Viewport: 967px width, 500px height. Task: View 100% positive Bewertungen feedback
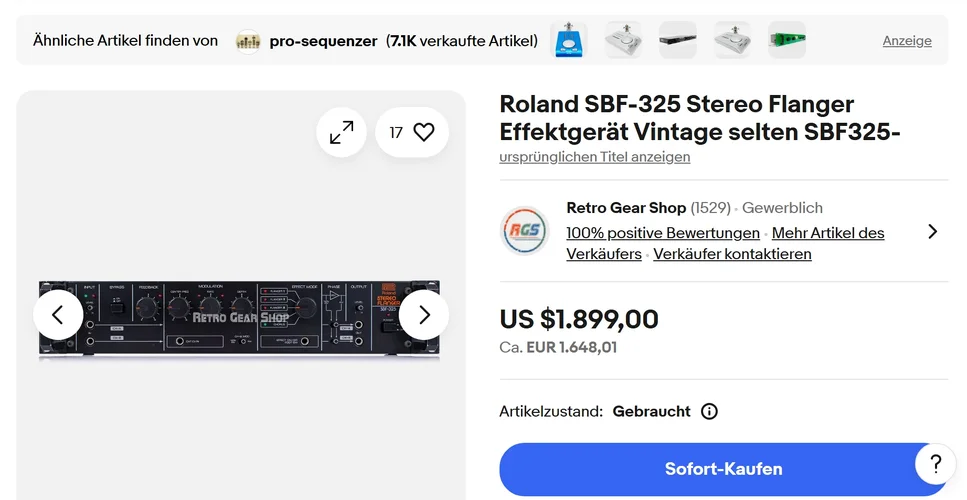[x=663, y=233]
